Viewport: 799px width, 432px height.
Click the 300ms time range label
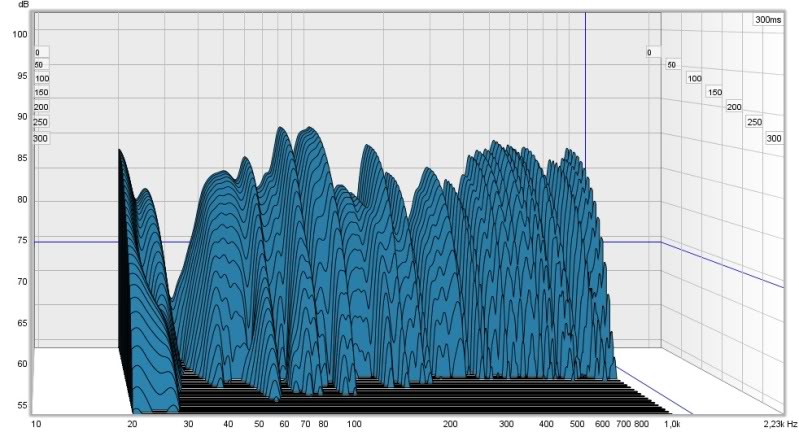(768, 20)
